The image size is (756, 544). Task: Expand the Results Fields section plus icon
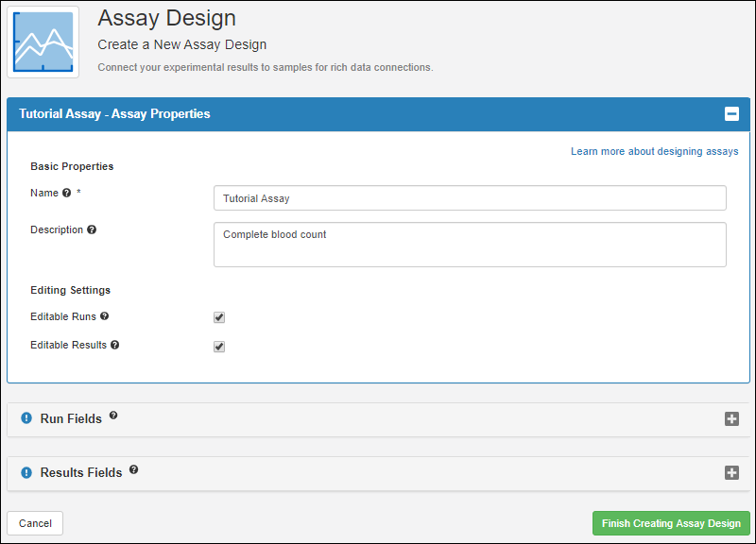coord(731,473)
